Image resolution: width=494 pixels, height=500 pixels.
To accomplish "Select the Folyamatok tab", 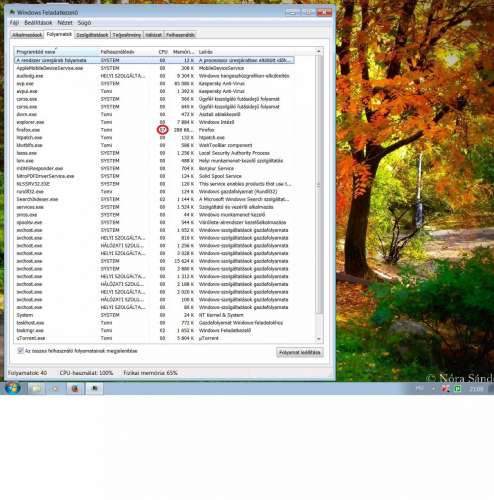I will point(59,34).
